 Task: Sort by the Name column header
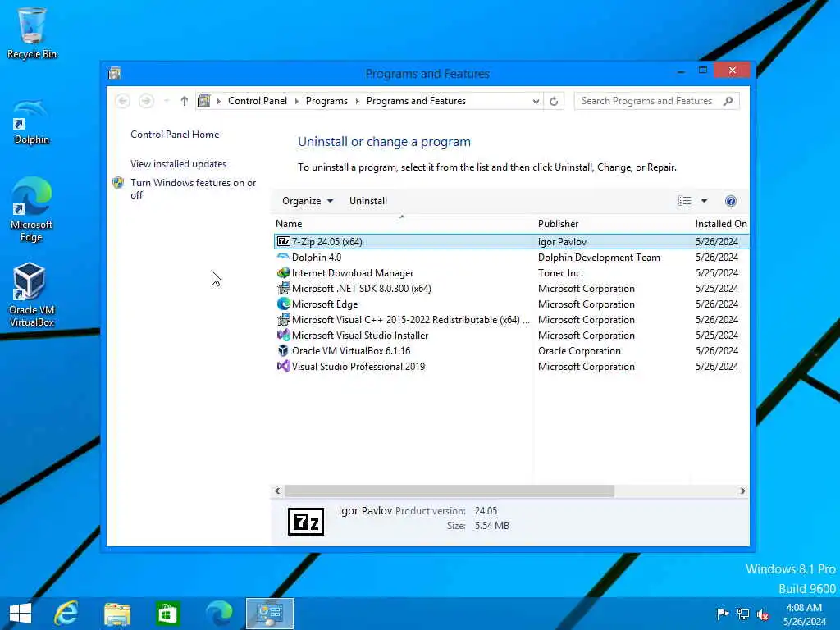[402, 224]
